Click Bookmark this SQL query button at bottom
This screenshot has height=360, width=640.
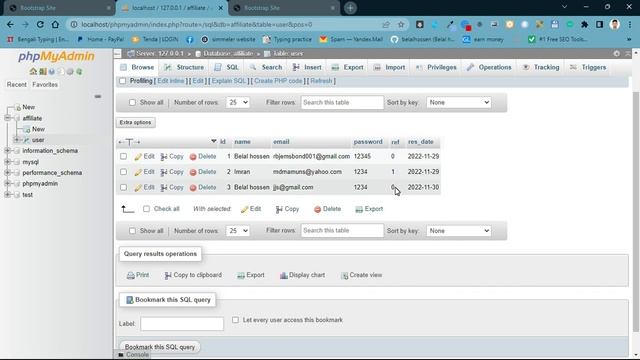160,347
